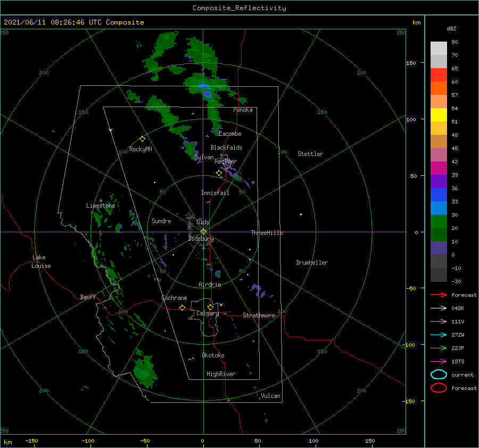Click the Vulcan label
Image resolution: width=479 pixels, height=448 pixels.
coord(271,396)
